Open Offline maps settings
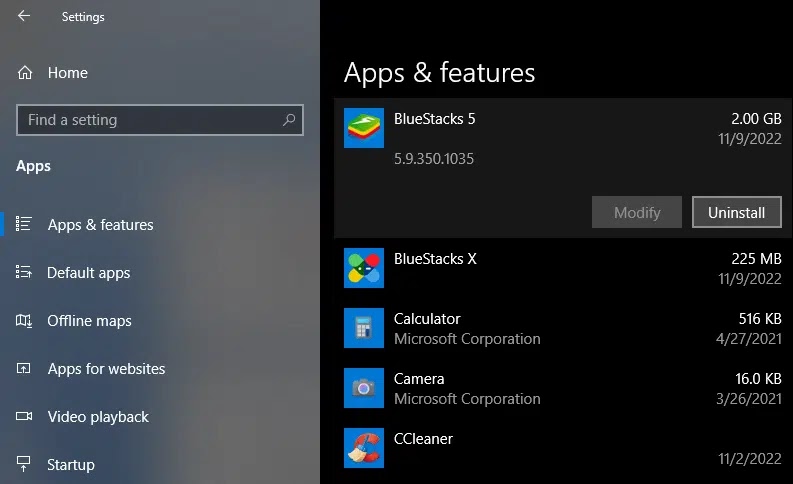Image resolution: width=793 pixels, height=484 pixels. pyautogui.click(x=90, y=321)
